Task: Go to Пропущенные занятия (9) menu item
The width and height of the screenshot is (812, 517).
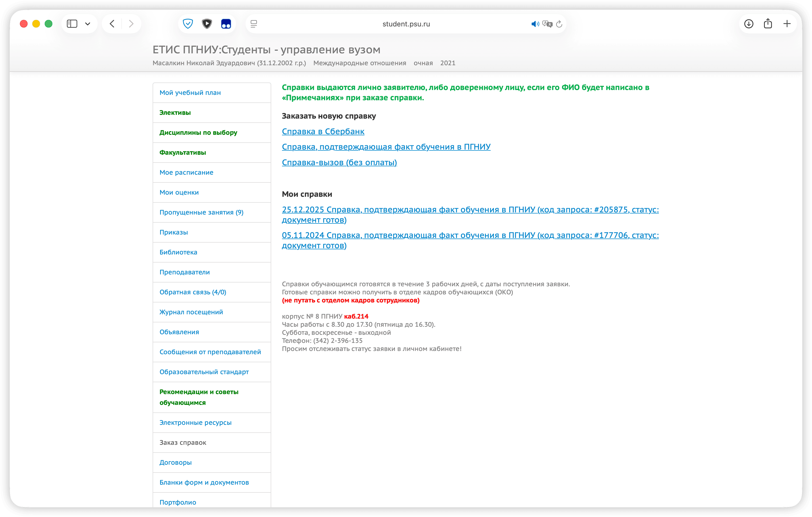Action: (x=201, y=212)
